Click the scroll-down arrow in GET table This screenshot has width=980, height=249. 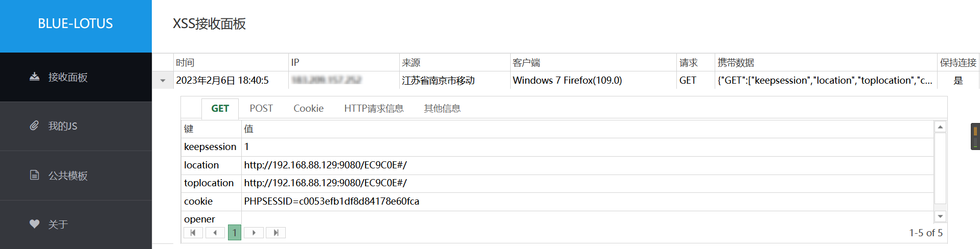tap(940, 216)
